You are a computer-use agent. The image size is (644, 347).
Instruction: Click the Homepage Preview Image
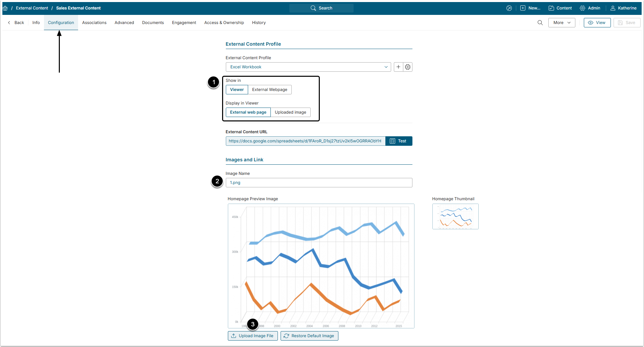(321, 266)
